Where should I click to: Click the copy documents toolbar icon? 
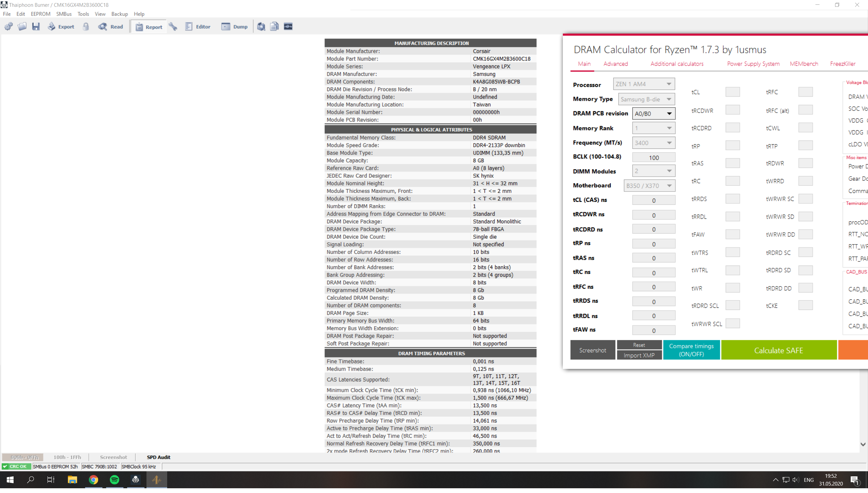(x=274, y=26)
